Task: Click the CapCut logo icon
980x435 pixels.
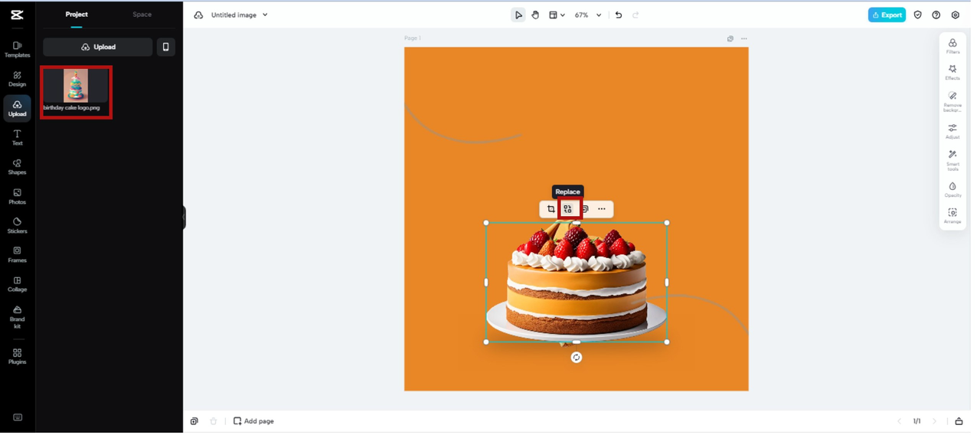Action: 17,15
